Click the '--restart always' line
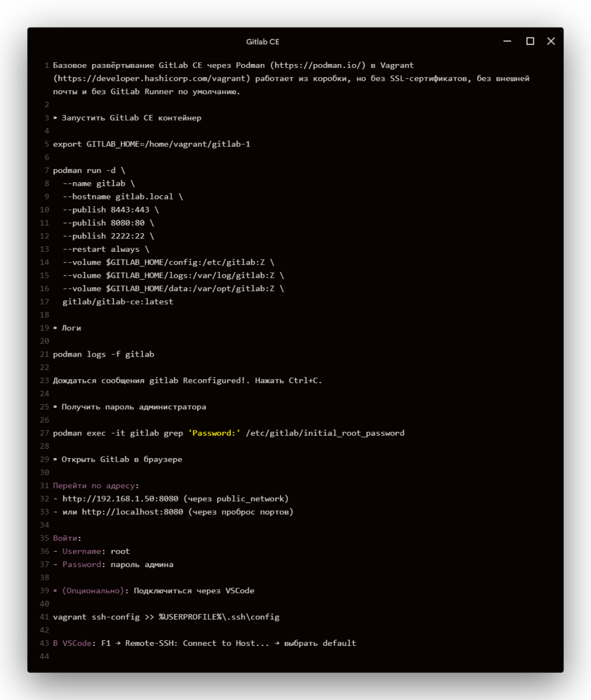 [105, 249]
